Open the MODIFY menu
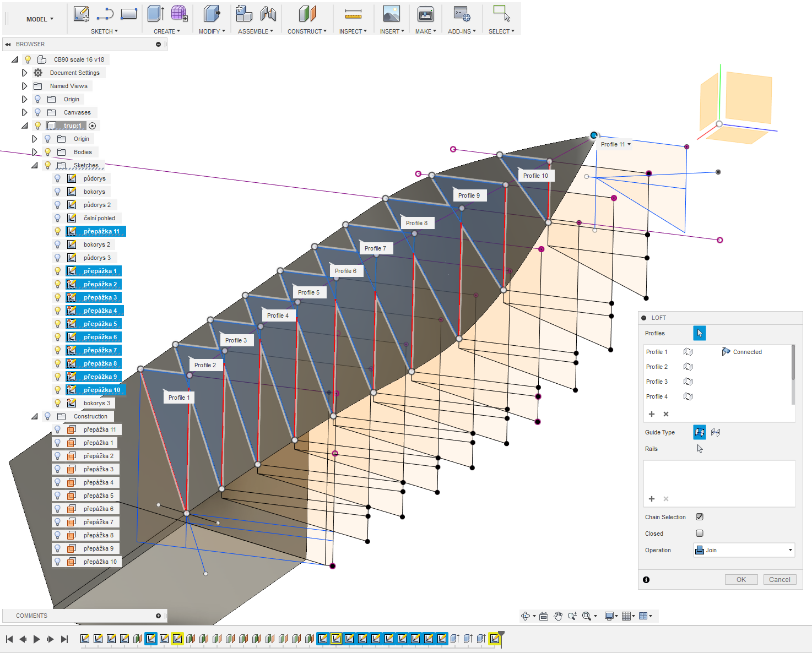Image resolution: width=812 pixels, height=653 pixels. [x=212, y=31]
